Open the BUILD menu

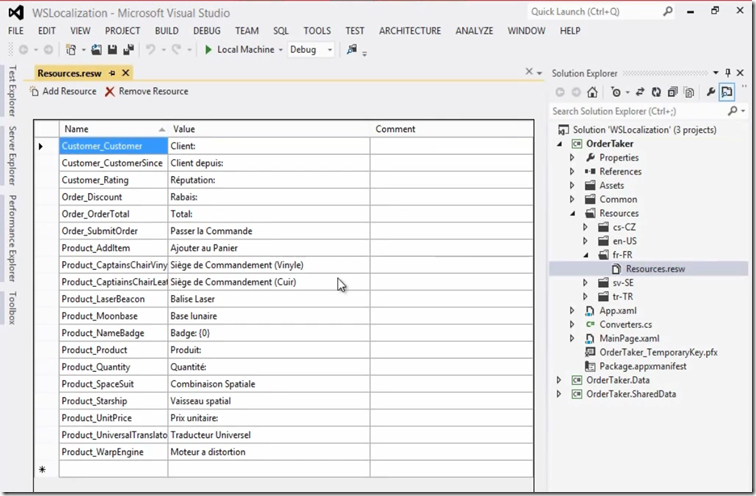(167, 31)
